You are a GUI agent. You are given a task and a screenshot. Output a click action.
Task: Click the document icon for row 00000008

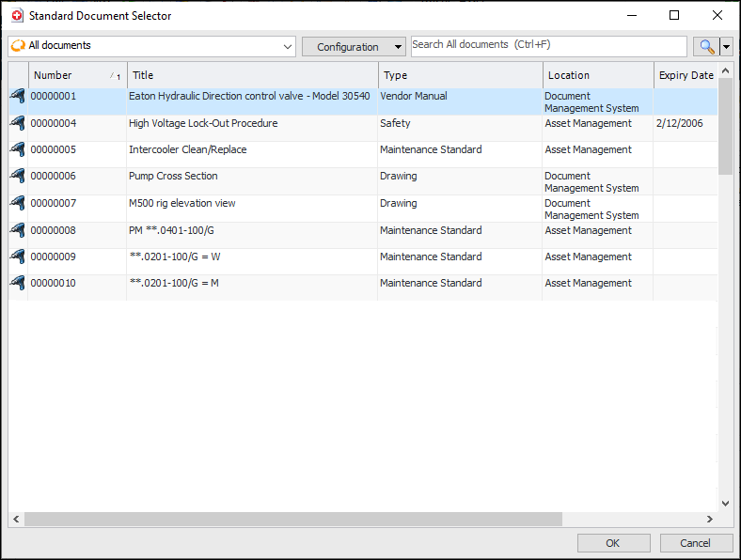pyautogui.click(x=18, y=230)
